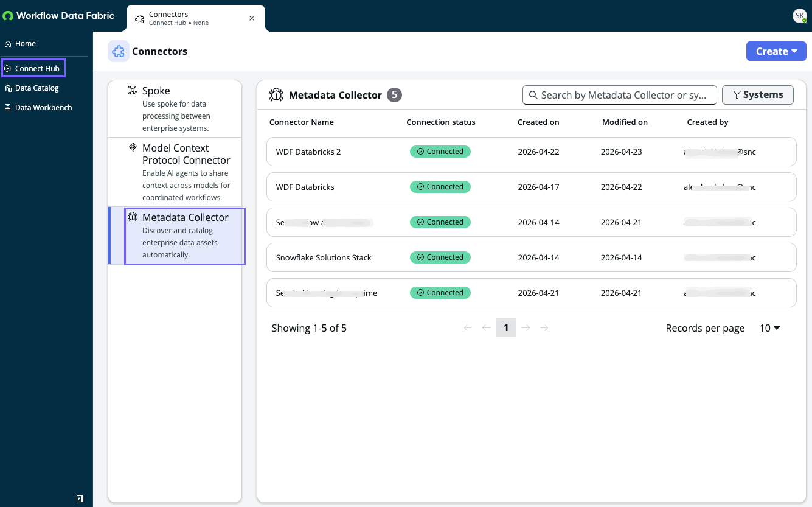
Task: Click the Data Catalog sidebar icon
Action: [8, 88]
